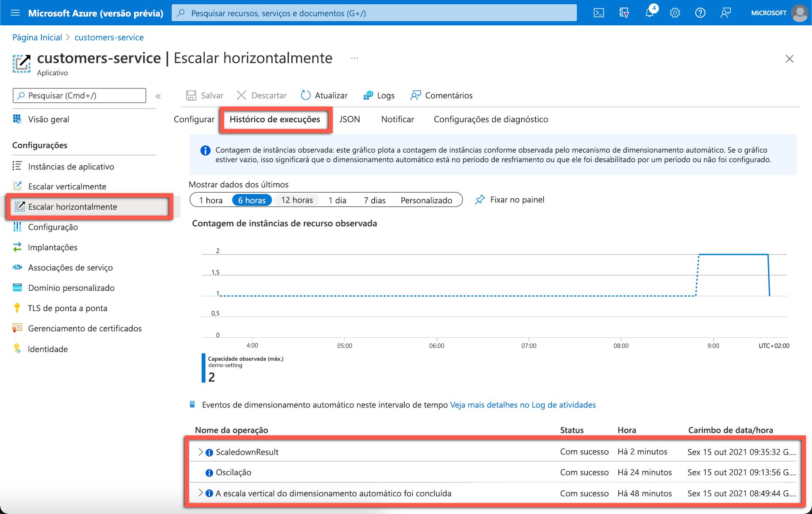Open the Cloud Shell icon
Viewport: 812px width, 514px height.
coord(598,13)
